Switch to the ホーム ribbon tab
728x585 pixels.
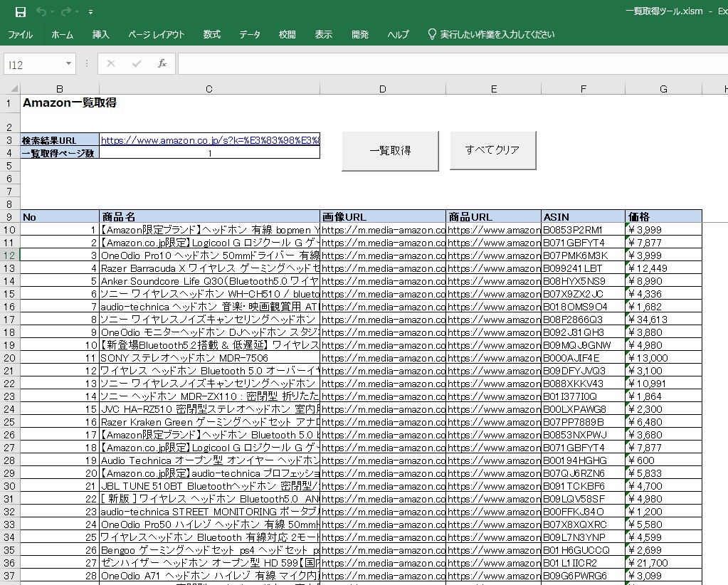click(62, 34)
